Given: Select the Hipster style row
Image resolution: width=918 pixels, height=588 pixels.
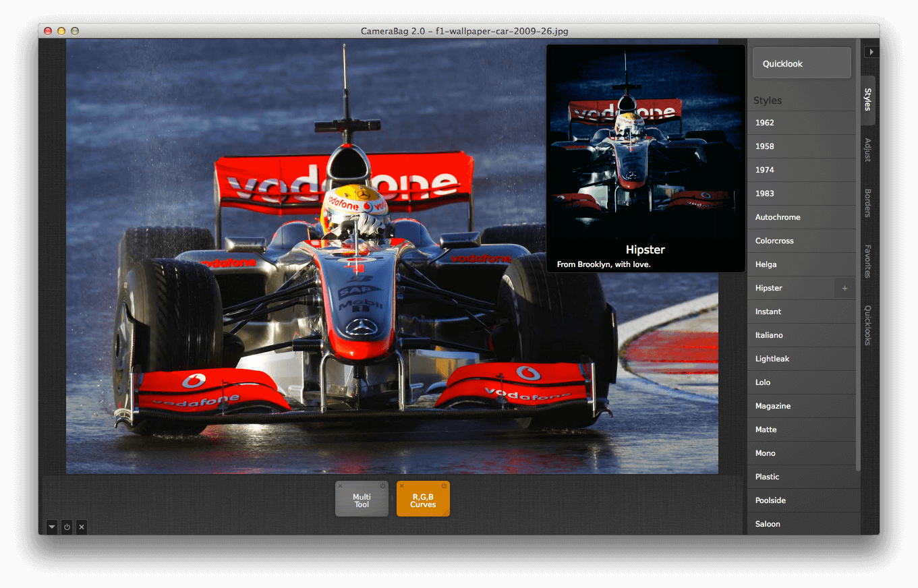Looking at the screenshot, I should point(801,288).
